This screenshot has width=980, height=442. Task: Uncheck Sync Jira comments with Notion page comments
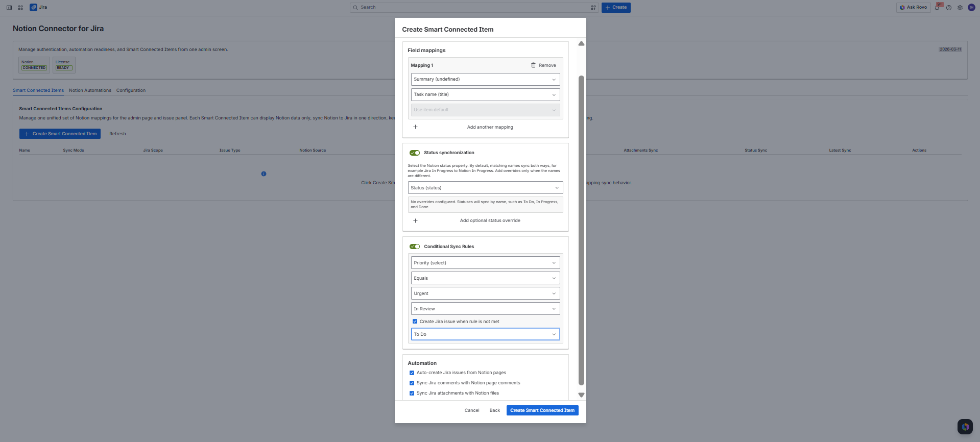[x=412, y=383]
